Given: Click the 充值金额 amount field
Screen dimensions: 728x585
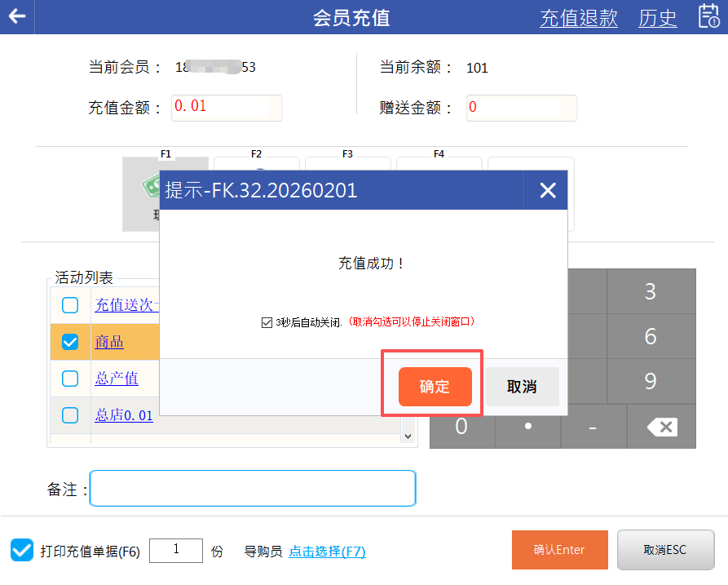Looking at the screenshot, I should coord(226,107).
